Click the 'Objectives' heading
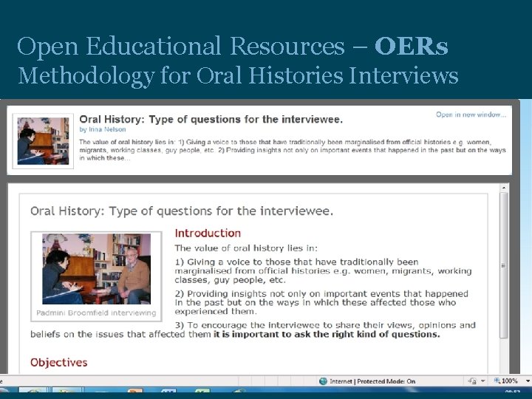Viewport: 532px width, 399px height. [x=58, y=362]
